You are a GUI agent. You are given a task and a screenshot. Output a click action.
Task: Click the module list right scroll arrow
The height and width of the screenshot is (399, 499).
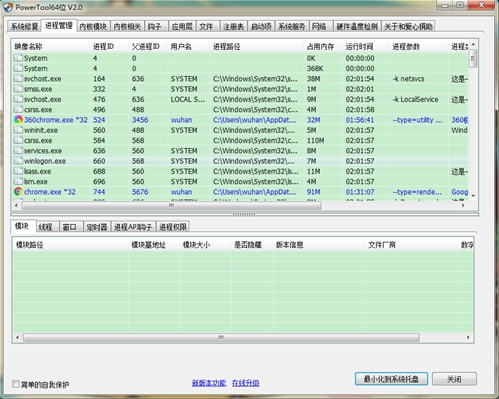click(468, 337)
